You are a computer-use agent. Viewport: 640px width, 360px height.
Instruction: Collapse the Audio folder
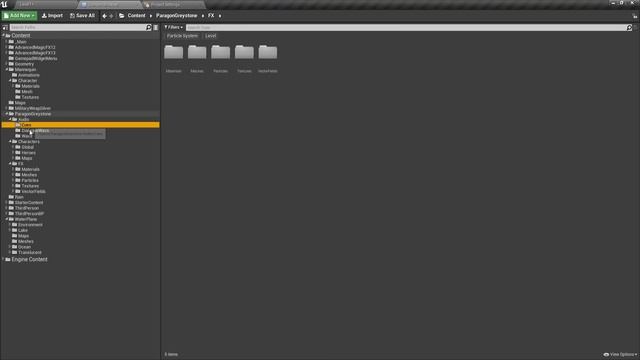10,119
